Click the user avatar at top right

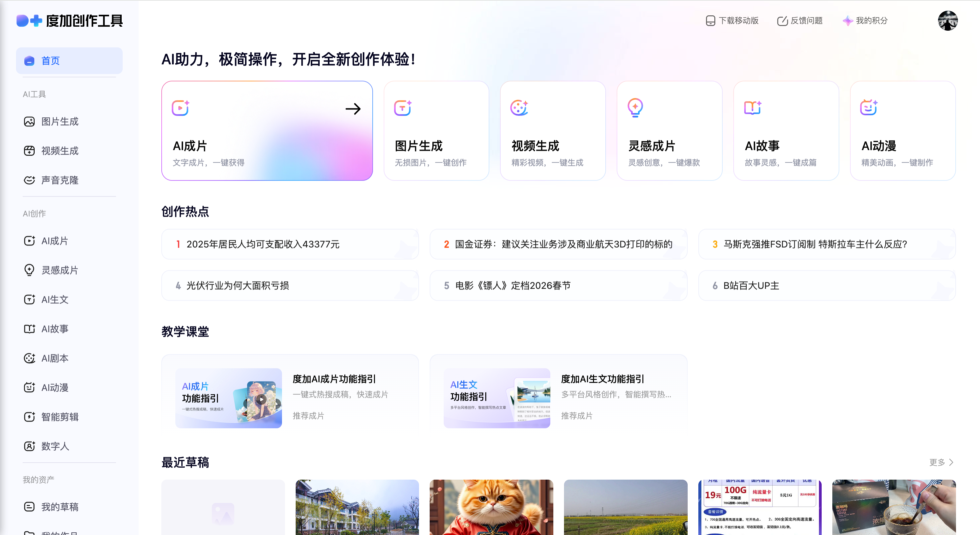tap(947, 21)
